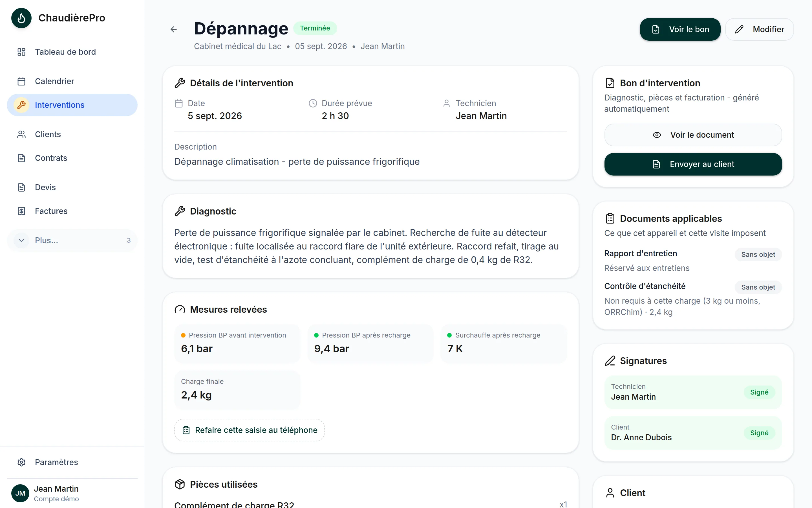This screenshot has width=812, height=508.
Task: Click the JM user avatar
Action: pos(20,493)
